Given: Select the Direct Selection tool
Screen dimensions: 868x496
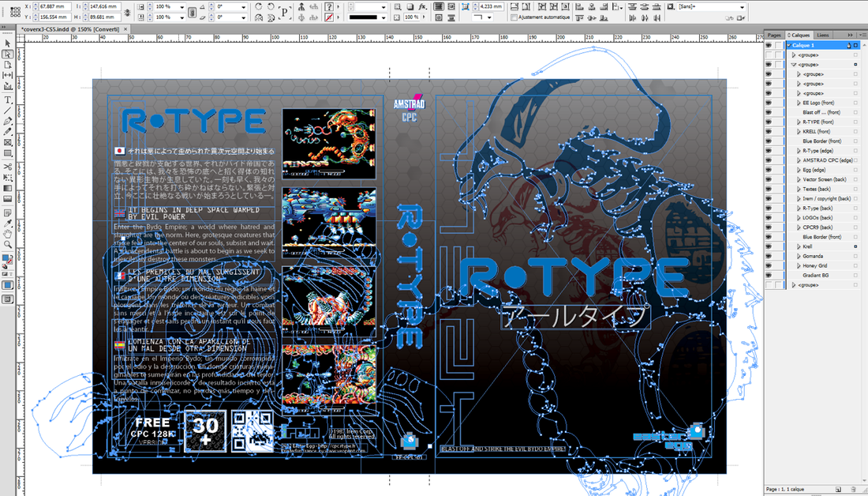Looking at the screenshot, I should (x=8, y=54).
